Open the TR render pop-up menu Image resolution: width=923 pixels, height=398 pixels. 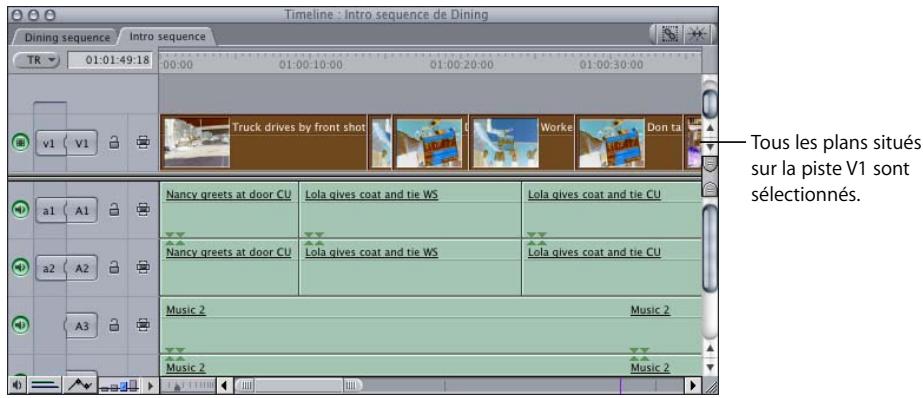(36, 60)
